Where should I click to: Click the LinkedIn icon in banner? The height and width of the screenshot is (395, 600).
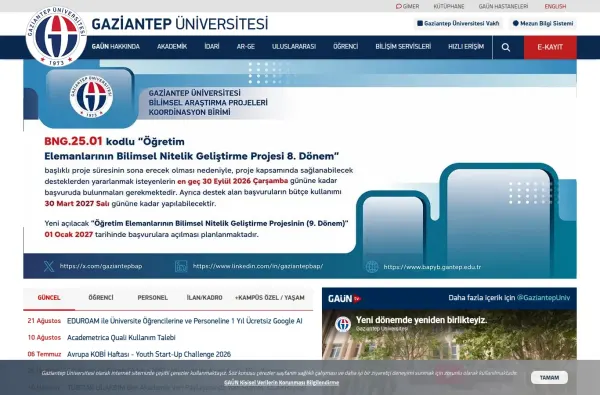(181, 266)
